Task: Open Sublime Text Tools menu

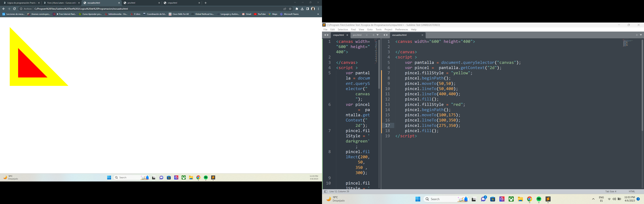Action: (379, 30)
